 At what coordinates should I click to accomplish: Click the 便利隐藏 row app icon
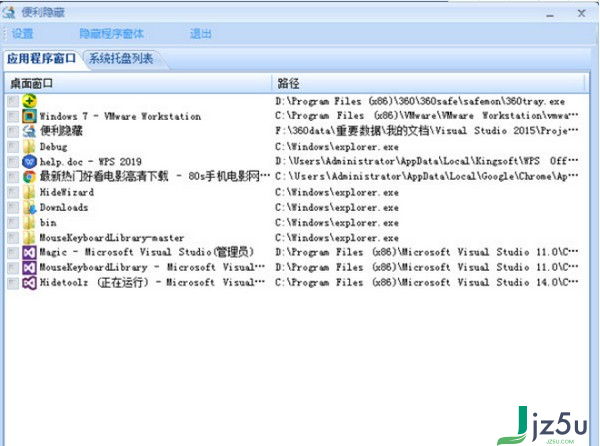point(29,131)
